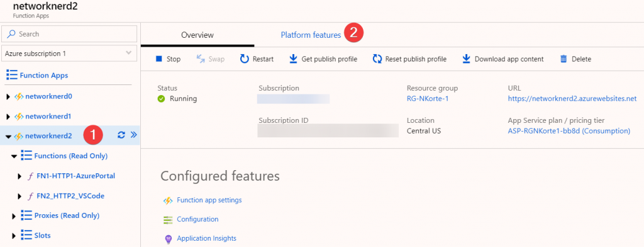Click the magnifier icon in Search box

pyautogui.click(x=12, y=34)
